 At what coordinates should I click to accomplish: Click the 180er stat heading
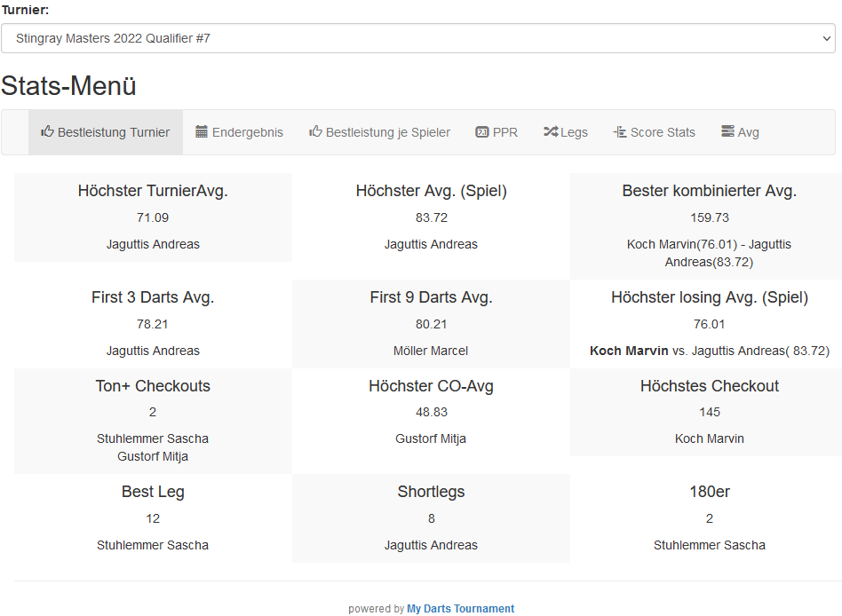coord(709,492)
